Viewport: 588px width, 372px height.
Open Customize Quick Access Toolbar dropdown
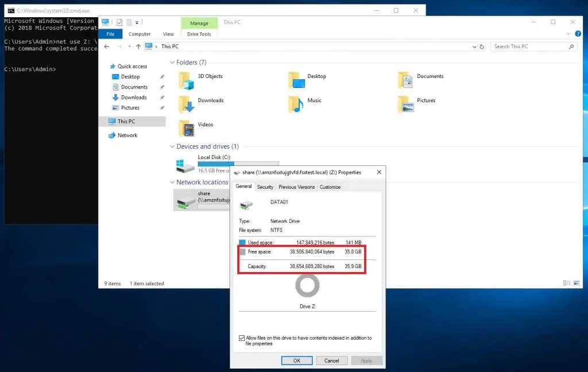[137, 22]
